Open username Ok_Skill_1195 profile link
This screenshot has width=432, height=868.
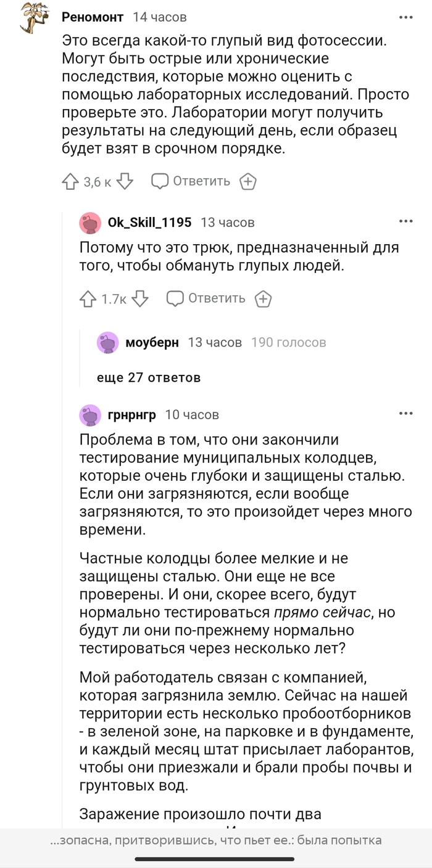point(149,223)
